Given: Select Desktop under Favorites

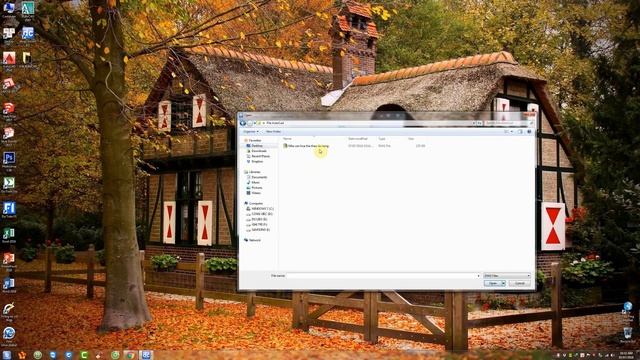Looking at the screenshot, I should pyautogui.click(x=257, y=146).
